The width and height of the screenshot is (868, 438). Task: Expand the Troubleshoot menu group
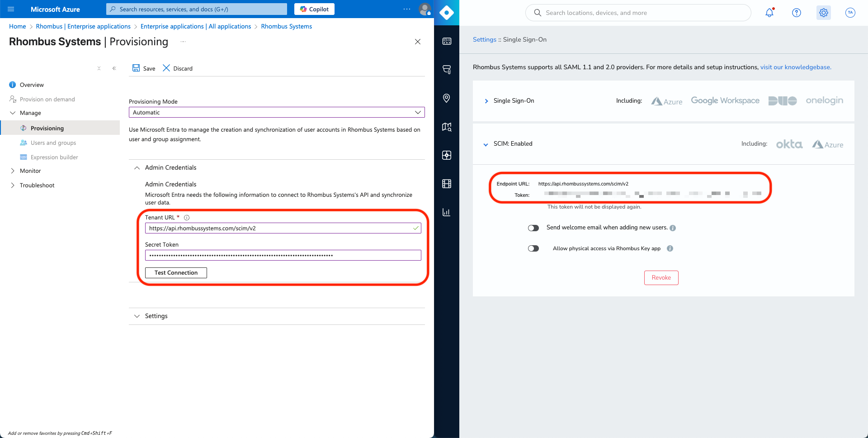pos(13,186)
